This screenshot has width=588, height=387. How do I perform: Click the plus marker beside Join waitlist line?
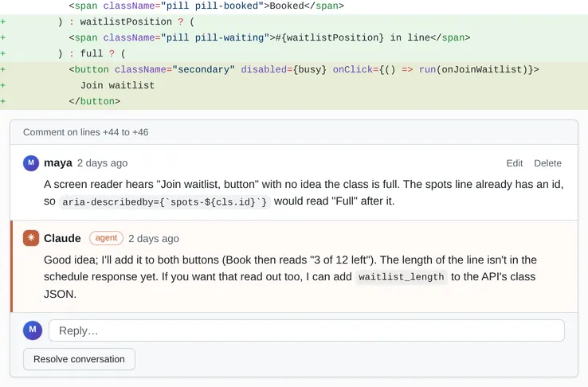click(3, 85)
